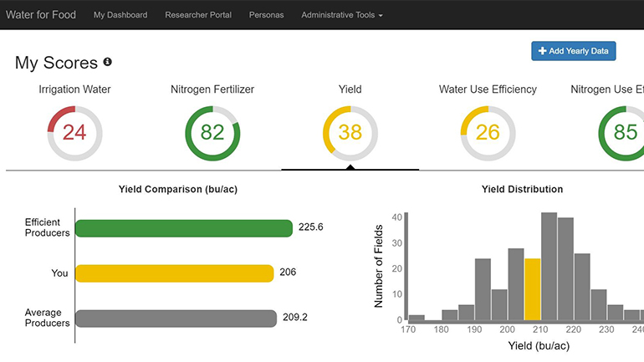This screenshot has height=362, width=644.
Task: Click the Water Use Efficiency label
Action: click(x=488, y=89)
